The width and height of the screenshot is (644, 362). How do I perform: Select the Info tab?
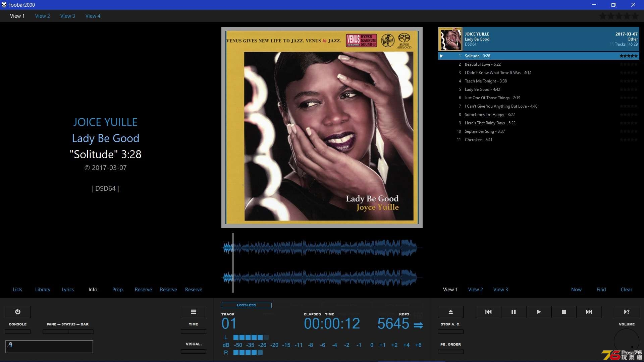click(93, 289)
